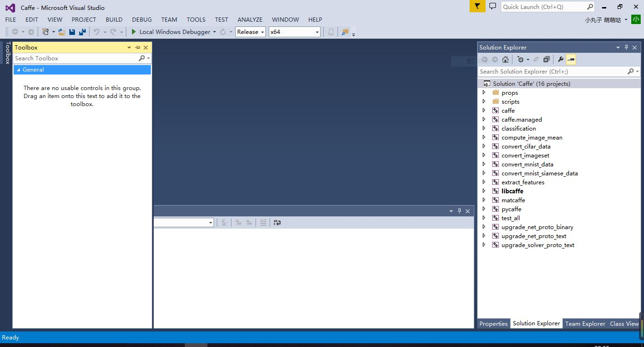This screenshot has height=347, width=644.
Task: Click the Redo arrow icon
Action: (x=113, y=32)
